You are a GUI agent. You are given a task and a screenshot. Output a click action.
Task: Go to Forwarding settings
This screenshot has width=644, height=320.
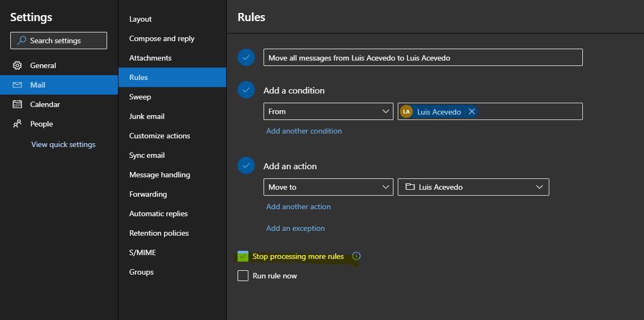click(172, 194)
